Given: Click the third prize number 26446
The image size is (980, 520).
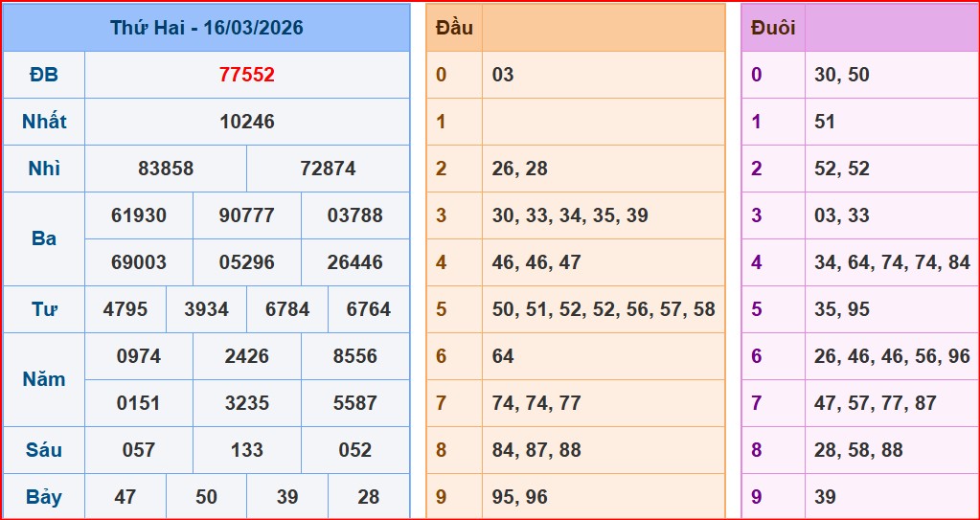Looking at the screenshot, I should pyautogui.click(x=355, y=261).
